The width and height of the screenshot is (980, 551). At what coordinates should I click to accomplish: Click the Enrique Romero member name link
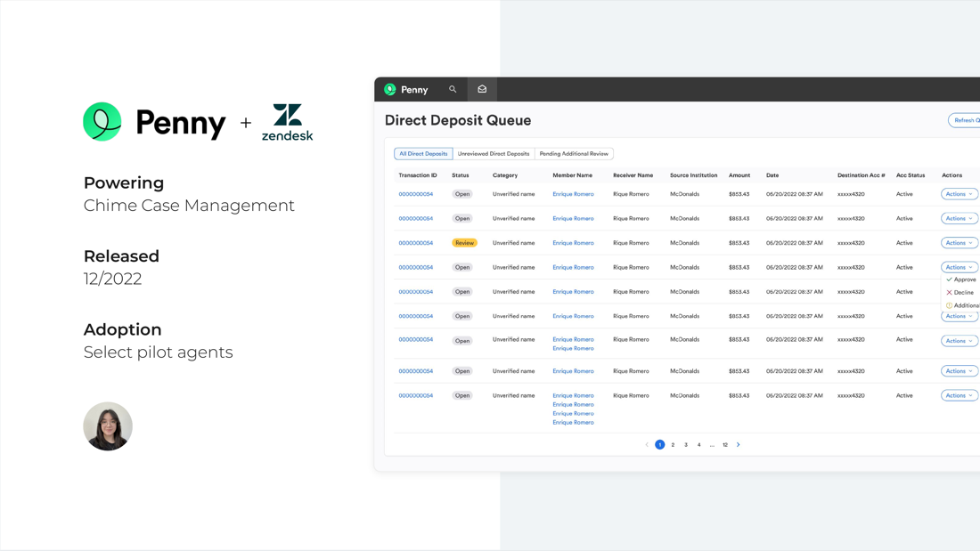pyautogui.click(x=573, y=193)
